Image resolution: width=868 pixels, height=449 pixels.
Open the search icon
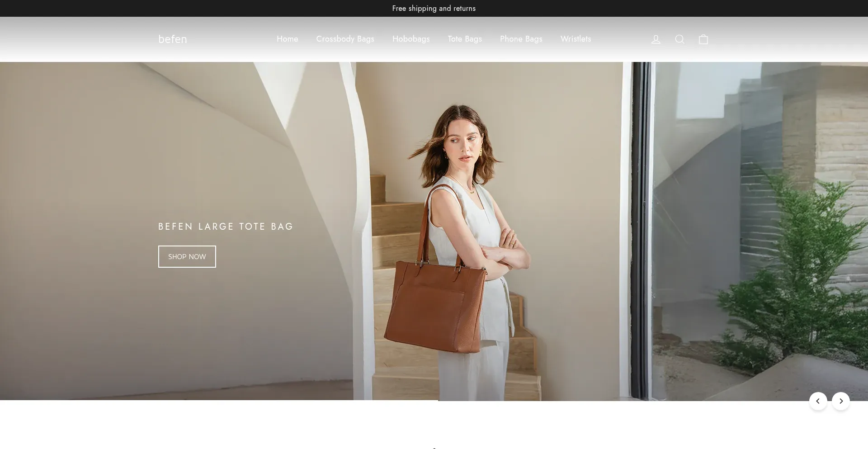(679, 39)
